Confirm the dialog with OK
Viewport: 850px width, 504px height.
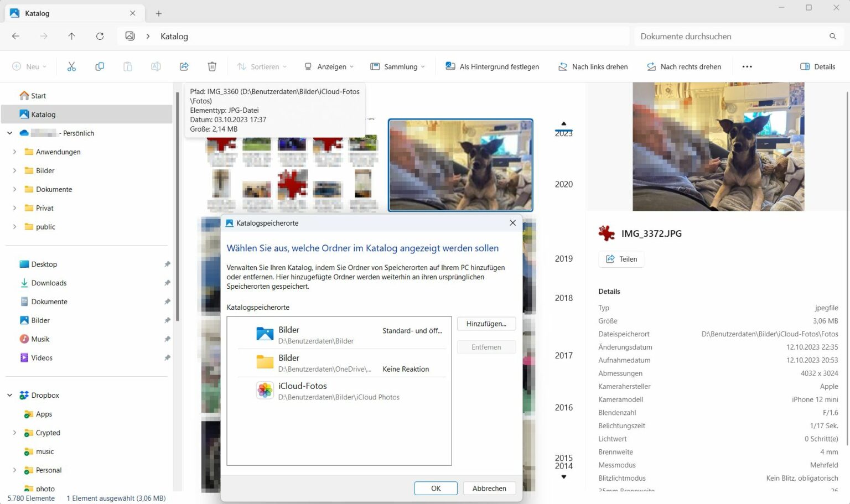[436, 488]
